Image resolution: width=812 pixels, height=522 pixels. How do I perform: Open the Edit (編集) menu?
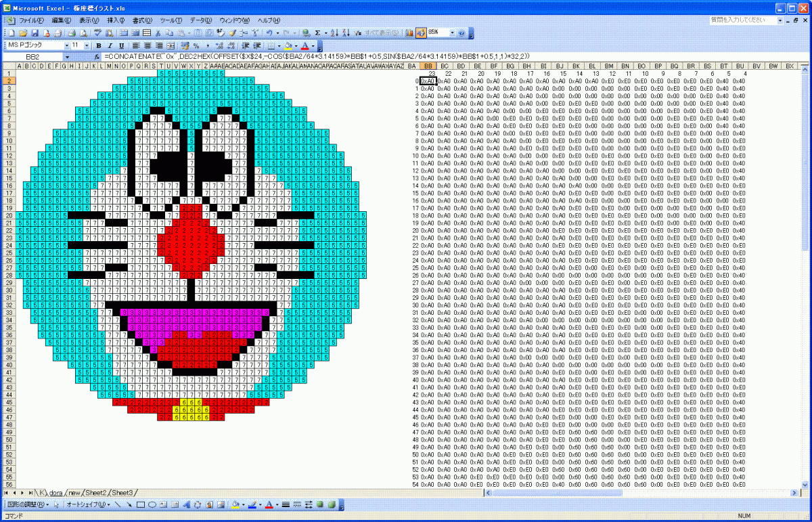[62, 20]
